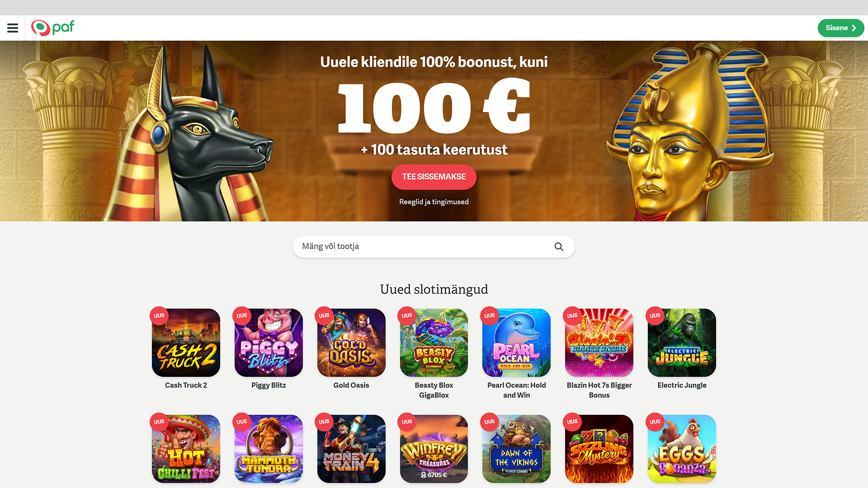Open Dawn of the Vikings thumbnail
This screenshot has width=868, height=488.
(516, 449)
